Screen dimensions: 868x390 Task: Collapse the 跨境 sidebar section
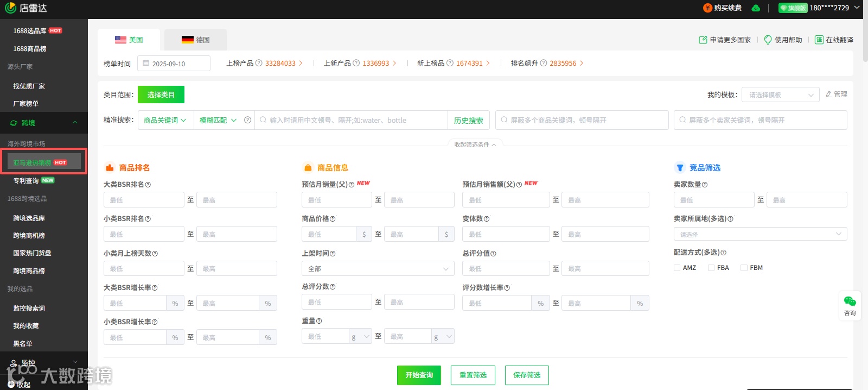tap(75, 123)
